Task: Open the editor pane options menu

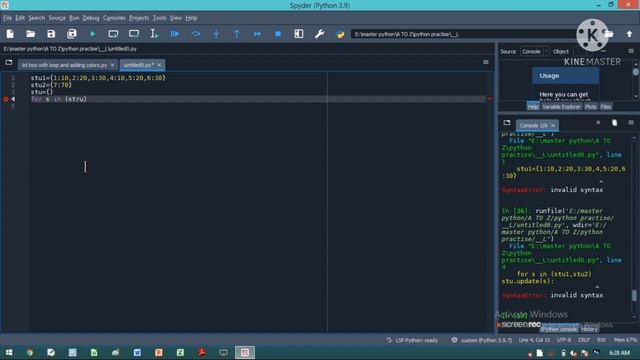Action: coord(486,62)
